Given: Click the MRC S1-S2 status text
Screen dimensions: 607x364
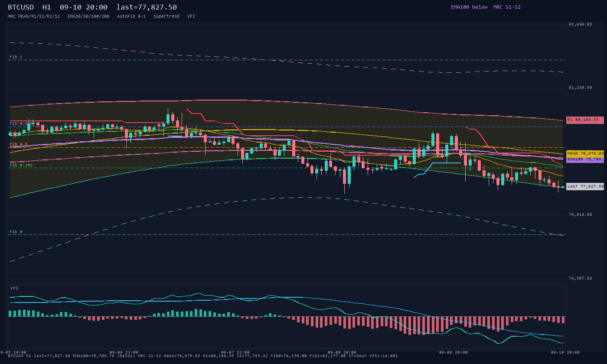Looking at the screenshot, I should click(507, 7).
